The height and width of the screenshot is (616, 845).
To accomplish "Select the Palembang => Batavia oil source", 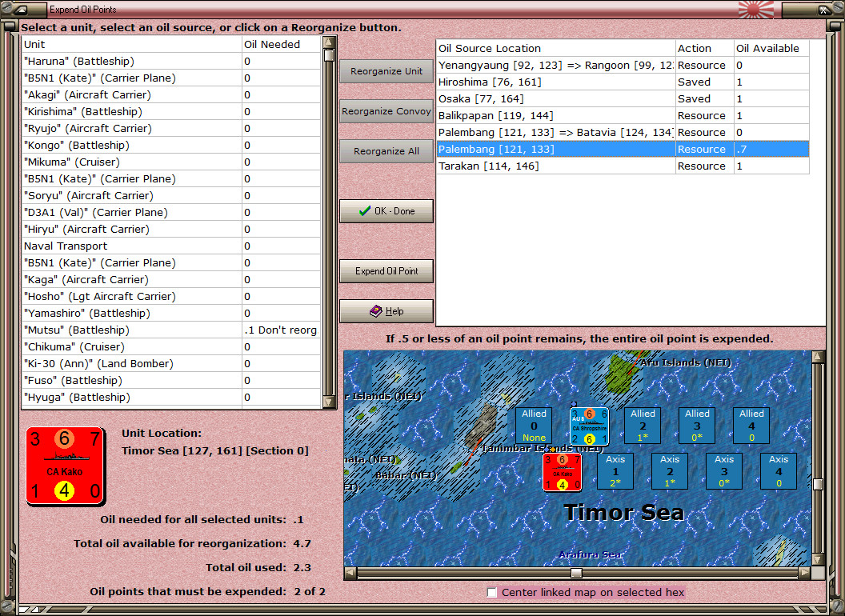I will tap(623, 132).
